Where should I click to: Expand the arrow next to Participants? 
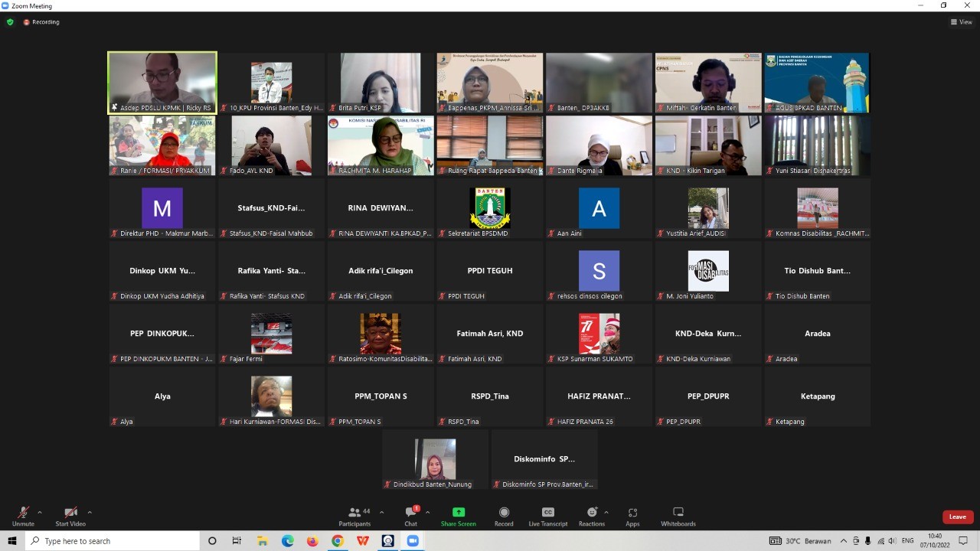coord(381,513)
